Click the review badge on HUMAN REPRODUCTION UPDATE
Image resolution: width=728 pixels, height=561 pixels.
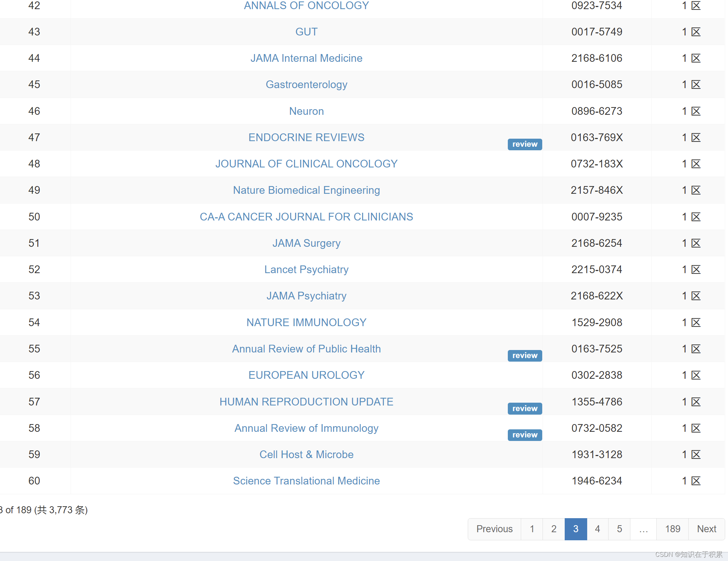pyautogui.click(x=525, y=409)
